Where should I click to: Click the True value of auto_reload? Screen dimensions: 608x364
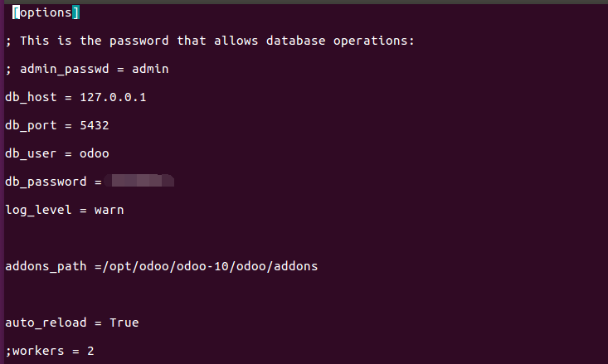coord(124,323)
